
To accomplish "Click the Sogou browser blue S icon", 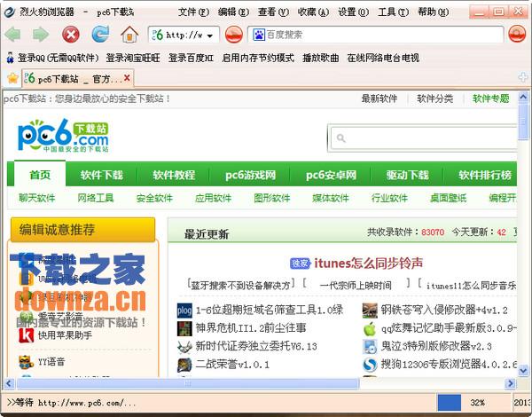I will click(x=370, y=365).
